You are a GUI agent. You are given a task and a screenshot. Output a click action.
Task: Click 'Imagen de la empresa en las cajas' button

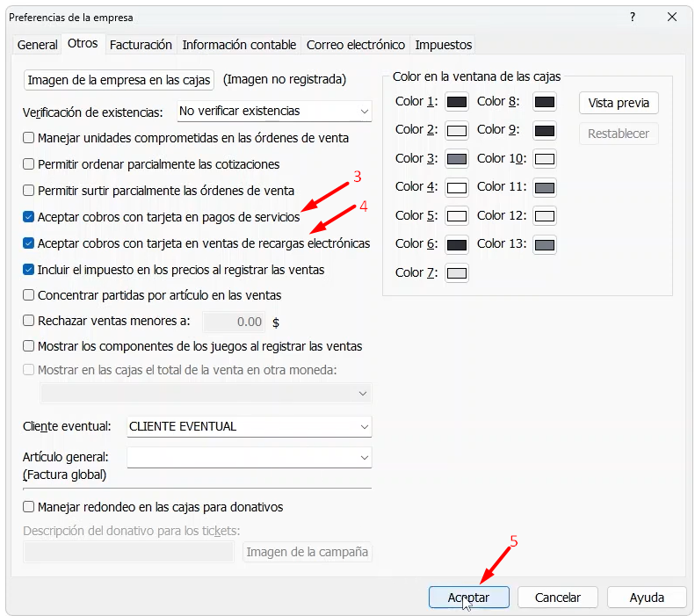coord(119,80)
